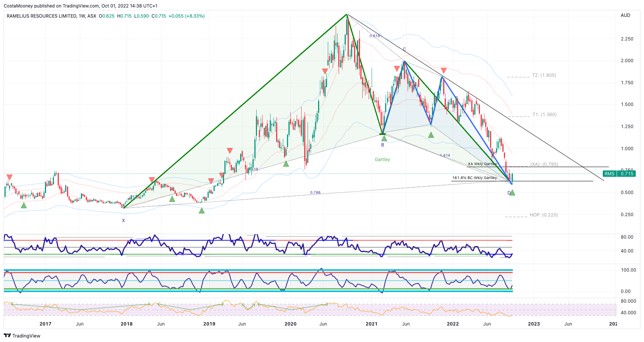Click the open value O0.625
This screenshot has width=644, height=342.
[107, 16]
